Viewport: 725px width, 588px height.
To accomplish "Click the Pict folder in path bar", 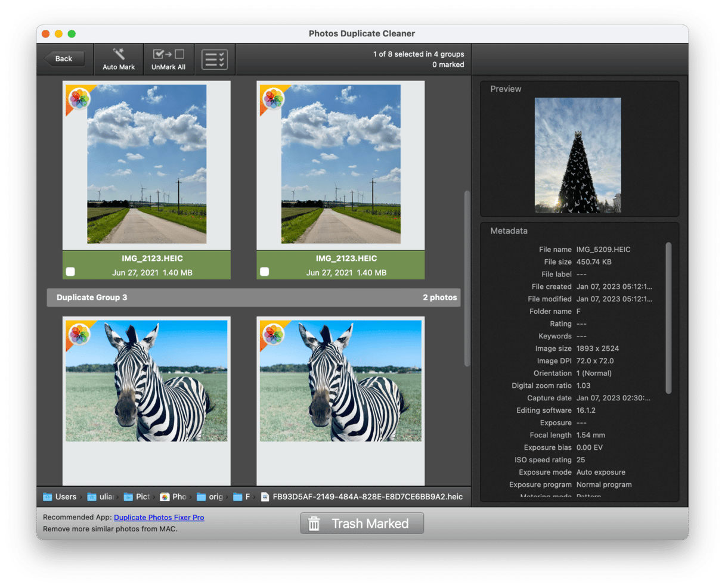I will coord(137,497).
